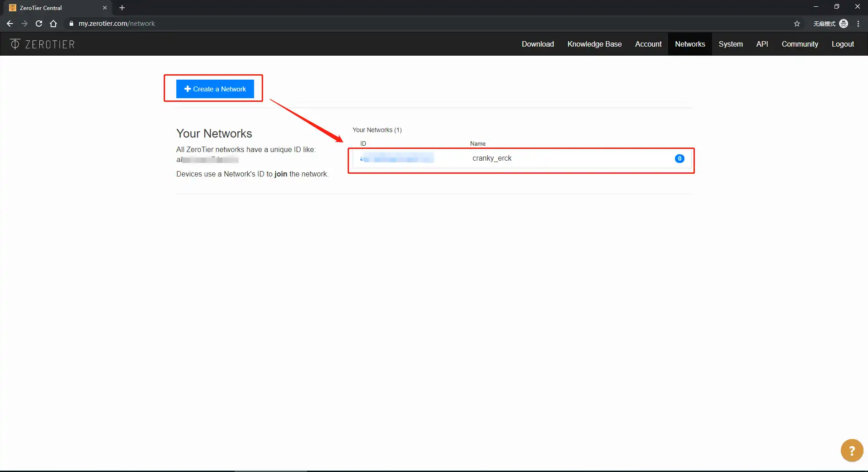Go to the Account page
This screenshot has height=472, width=868.
point(648,44)
